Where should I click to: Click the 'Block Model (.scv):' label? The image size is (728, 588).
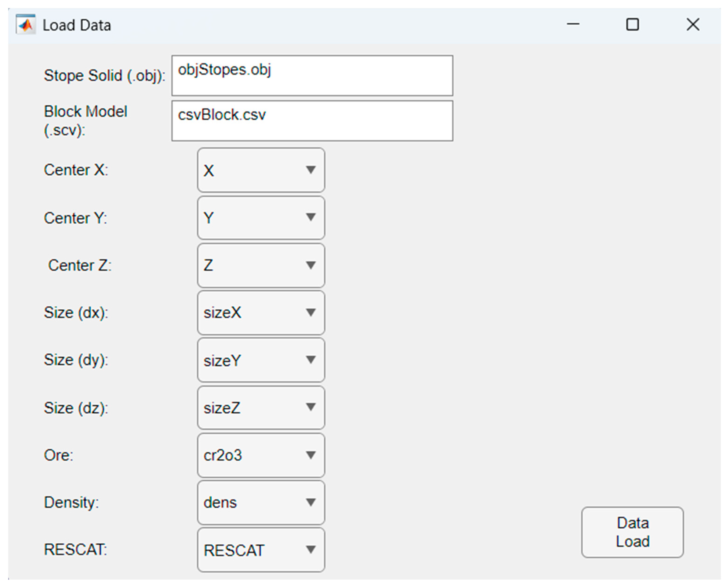(x=85, y=120)
